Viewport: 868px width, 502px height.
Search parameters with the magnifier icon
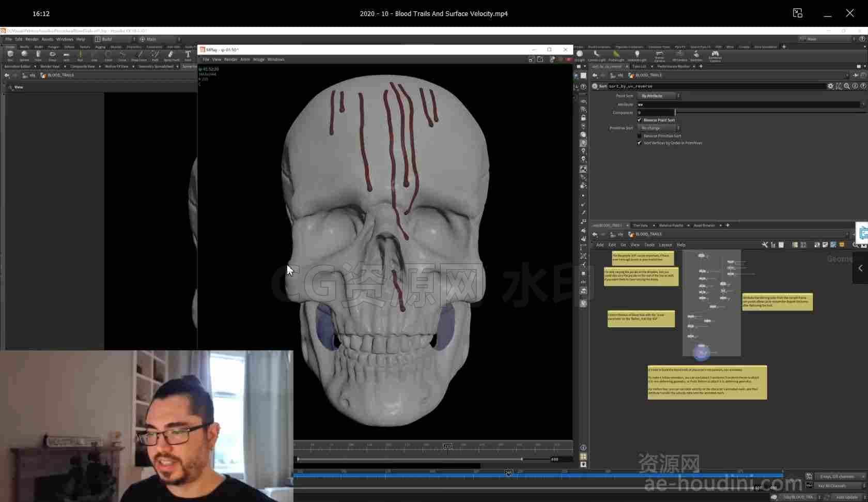click(x=847, y=86)
